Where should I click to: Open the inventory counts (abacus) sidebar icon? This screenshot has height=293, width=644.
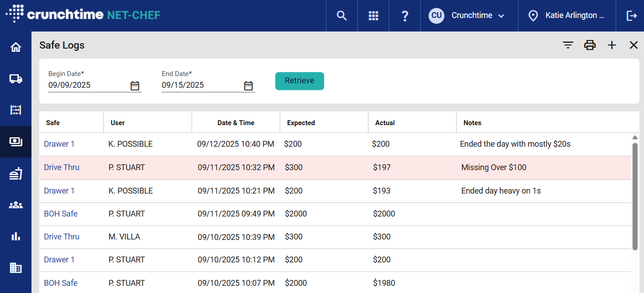pyautogui.click(x=16, y=110)
